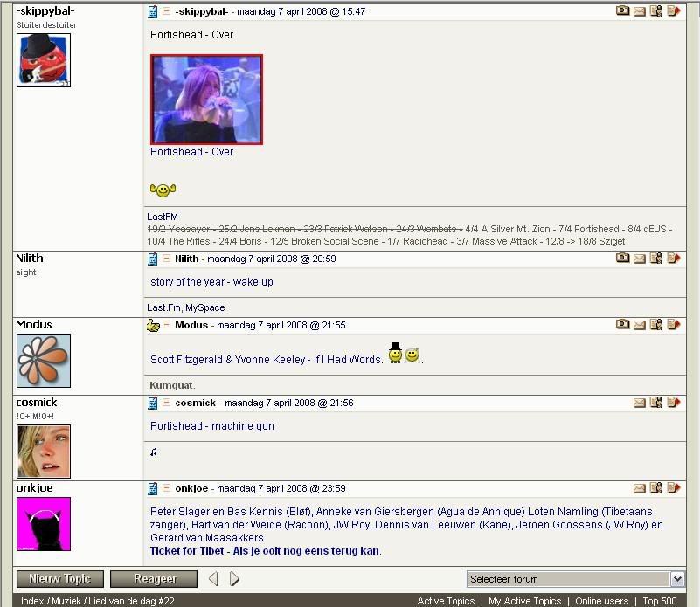
Task: Collapse Modus's post with minus box
Action: tap(167, 325)
